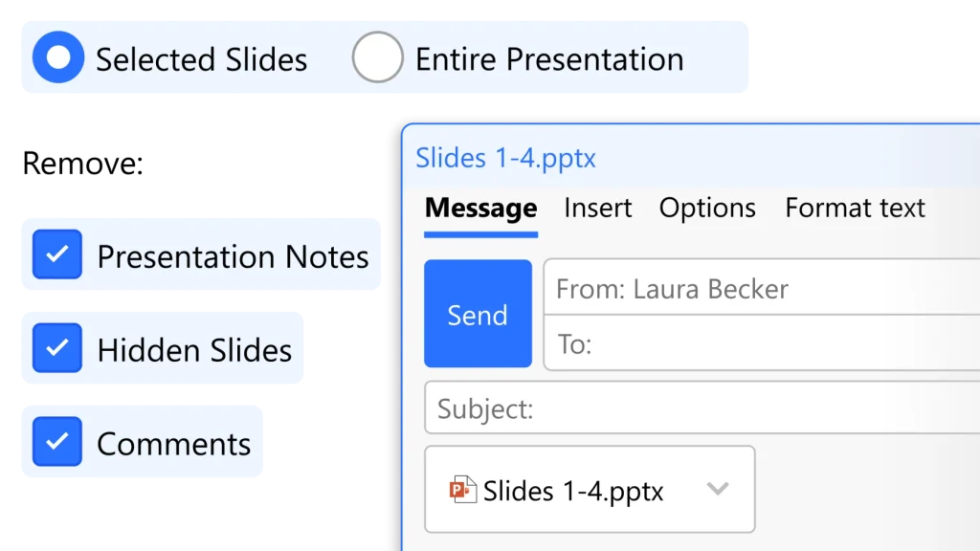Click the Presentation Notes label text
980x551 pixels.
[233, 256]
